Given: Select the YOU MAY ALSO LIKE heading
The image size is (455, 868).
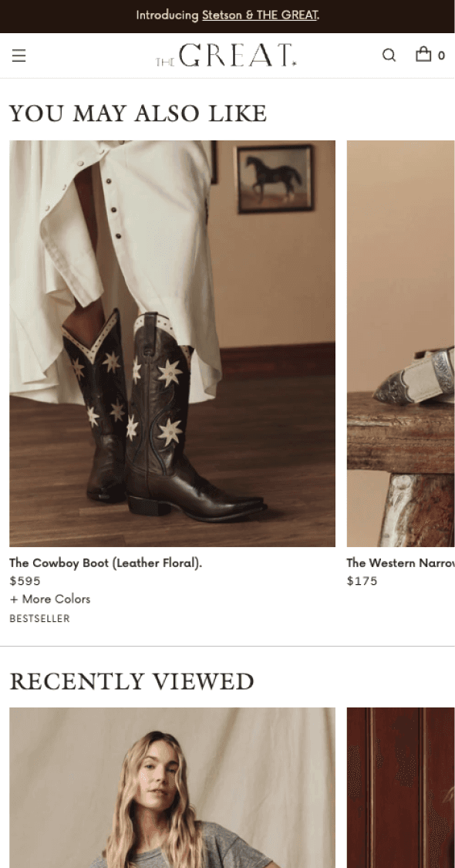Looking at the screenshot, I should coord(138,113).
